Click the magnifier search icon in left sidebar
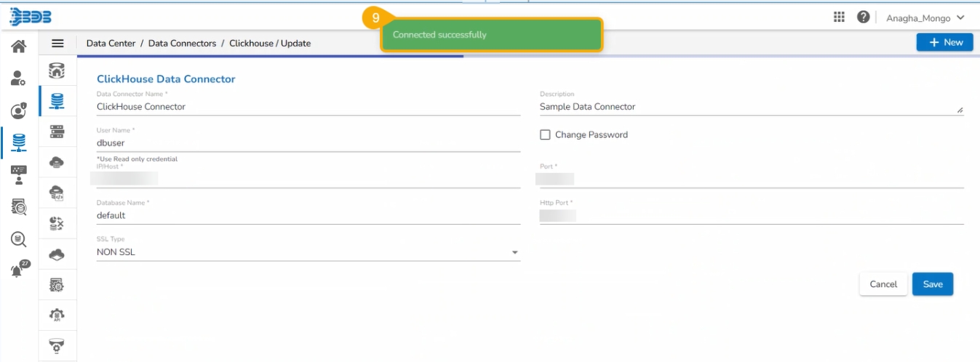This screenshot has width=980, height=362. click(19, 238)
